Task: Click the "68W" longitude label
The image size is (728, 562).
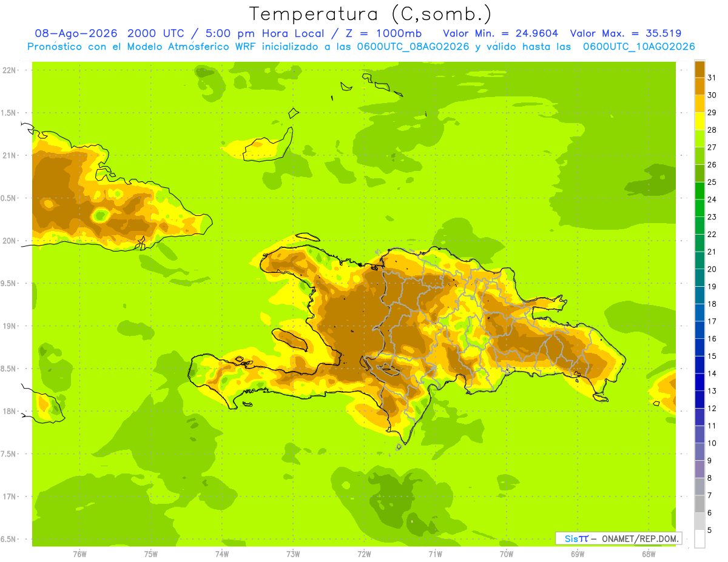Action: point(649,554)
